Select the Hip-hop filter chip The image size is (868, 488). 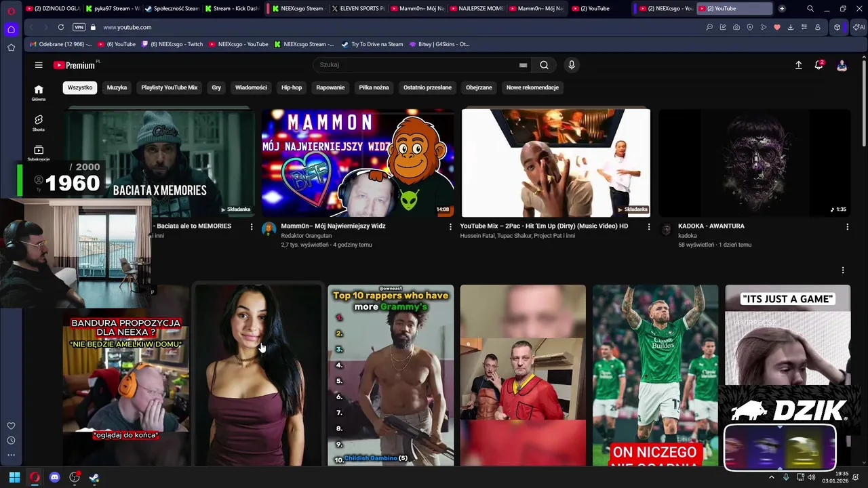point(292,87)
